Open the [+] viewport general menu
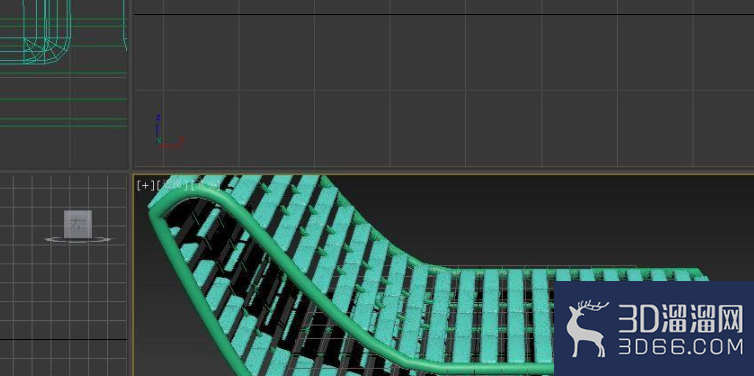Screen dimensions: 754x376 pyautogui.click(x=145, y=185)
